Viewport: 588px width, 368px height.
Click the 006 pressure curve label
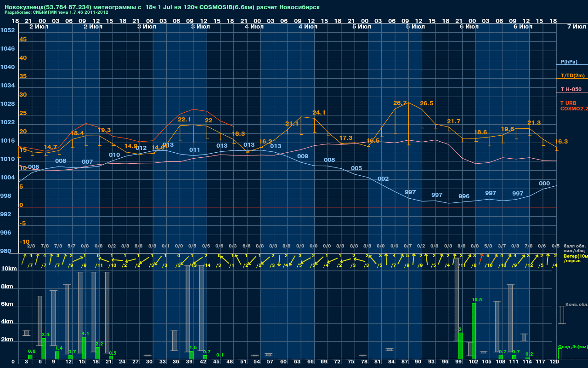[34, 167]
